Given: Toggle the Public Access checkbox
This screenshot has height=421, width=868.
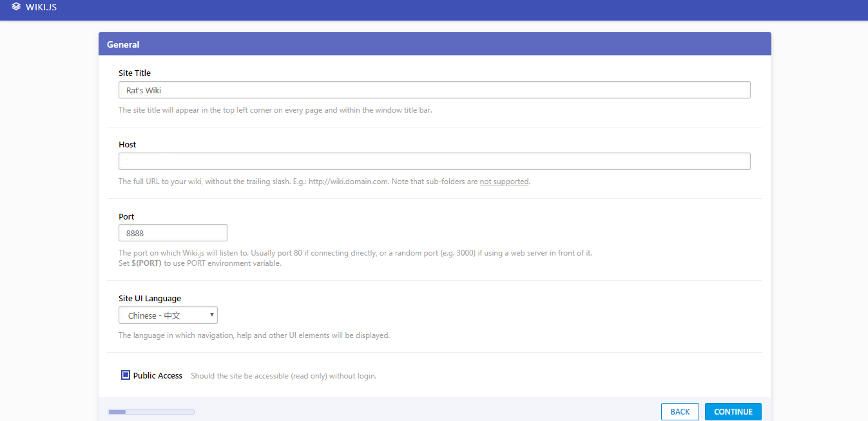Looking at the screenshot, I should tap(126, 375).
